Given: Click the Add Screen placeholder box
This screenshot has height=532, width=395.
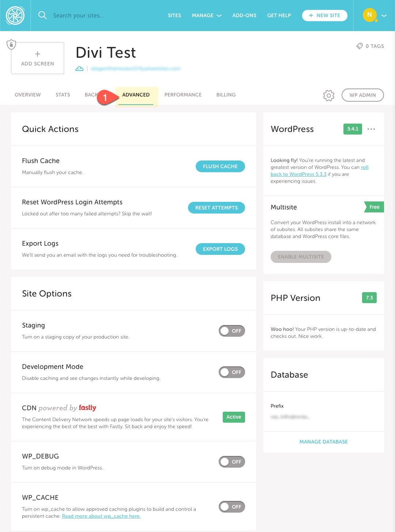Looking at the screenshot, I should (x=38, y=59).
